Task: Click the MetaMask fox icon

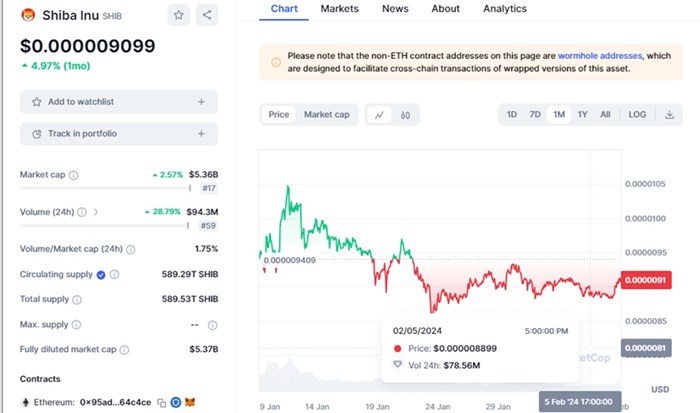Action: (191, 402)
